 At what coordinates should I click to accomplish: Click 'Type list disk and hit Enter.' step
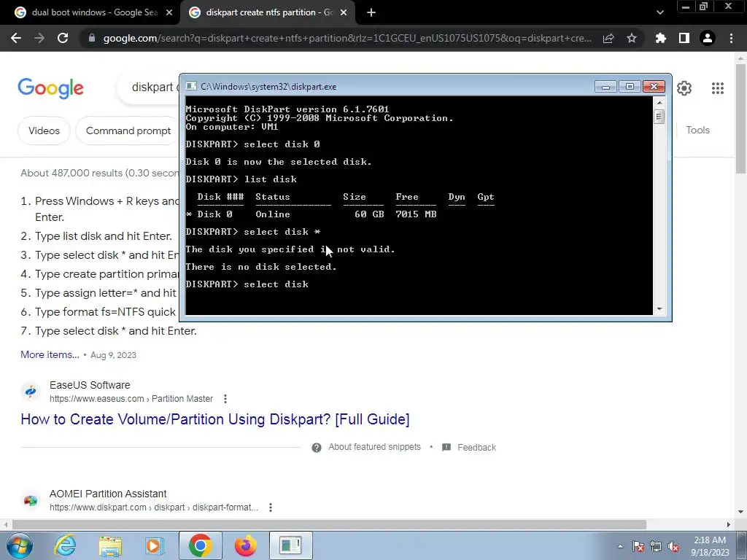pyautogui.click(x=104, y=236)
